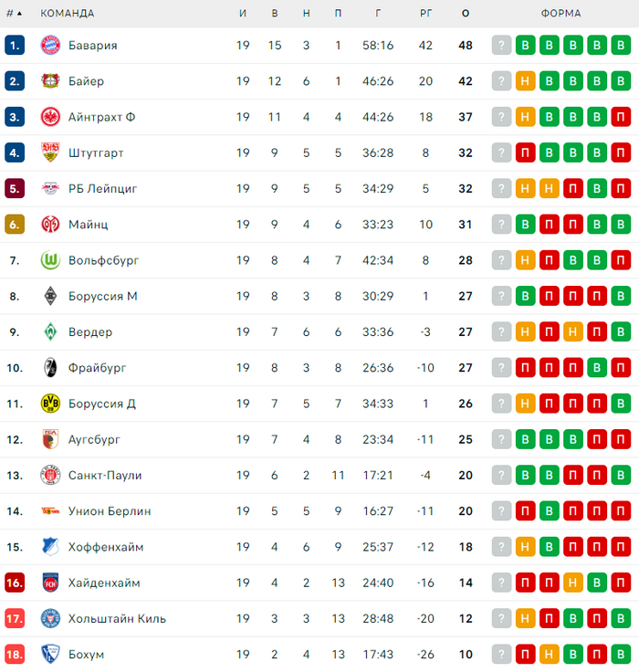The width and height of the screenshot is (639, 672).
Task: Click the Eintracht Frankfurt club logo
Action: coord(50,117)
